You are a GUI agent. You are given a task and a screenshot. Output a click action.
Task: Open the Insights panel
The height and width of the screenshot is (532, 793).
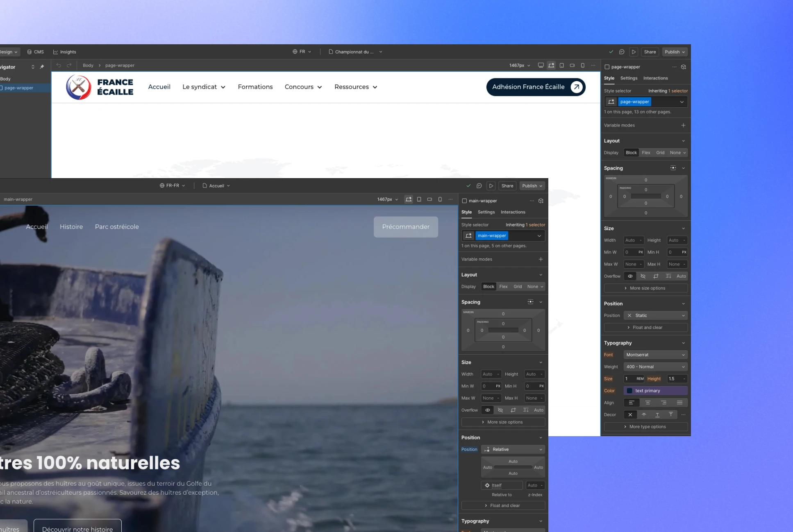click(x=64, y=52)
